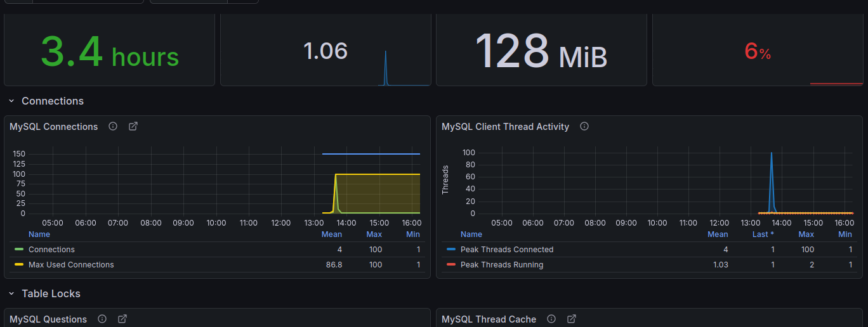Sort thread activity legend by Last column

point(763,234)
